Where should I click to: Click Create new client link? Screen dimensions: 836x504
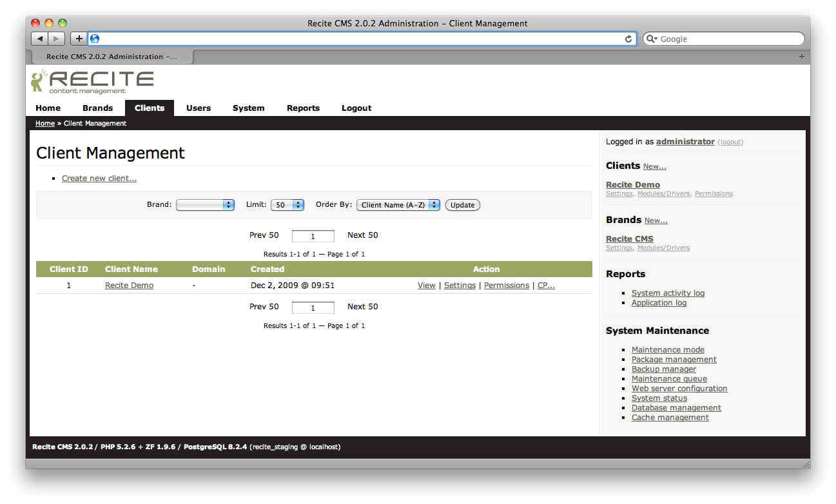coord(99,179)
